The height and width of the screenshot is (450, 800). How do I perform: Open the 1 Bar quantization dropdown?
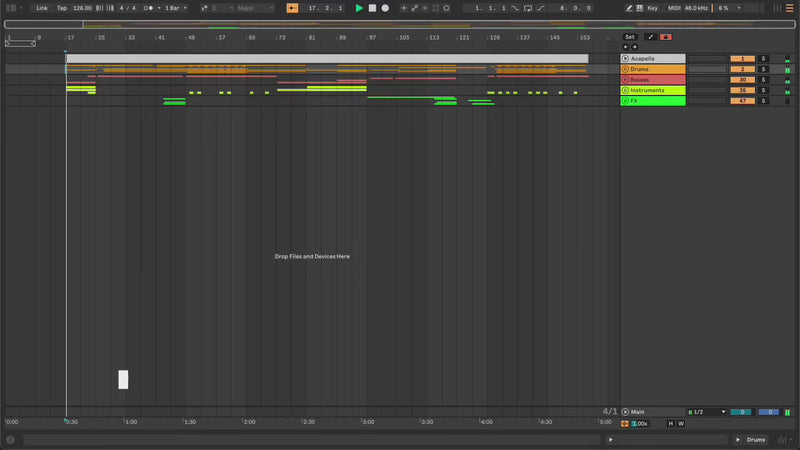point(174,8)
